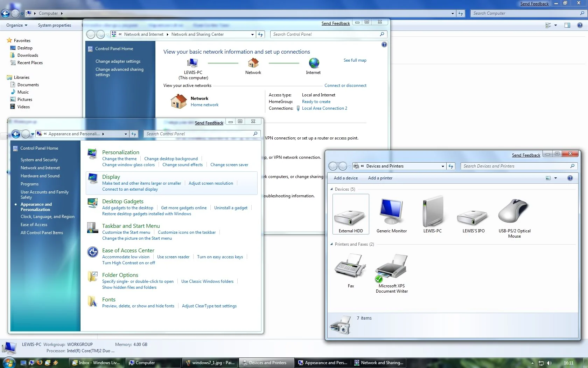Open address history dropdown in Network and Sharing Center

[252, 34]
